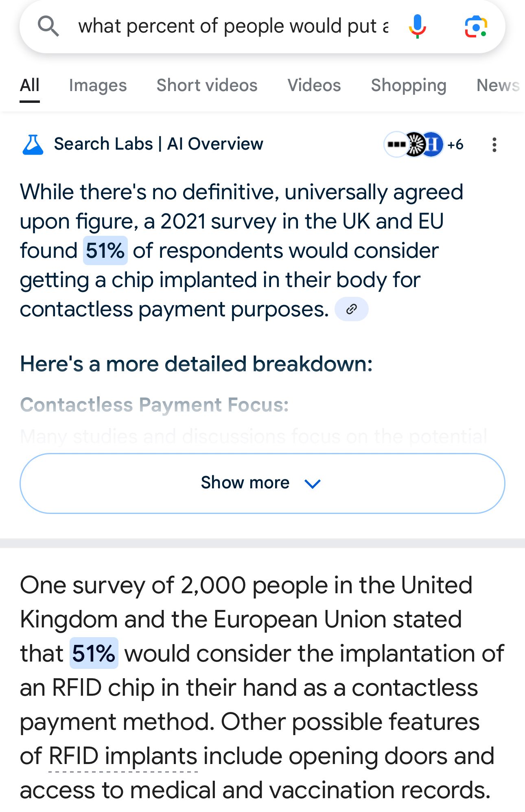Click the starburst source icon

[x=415, y=144]
